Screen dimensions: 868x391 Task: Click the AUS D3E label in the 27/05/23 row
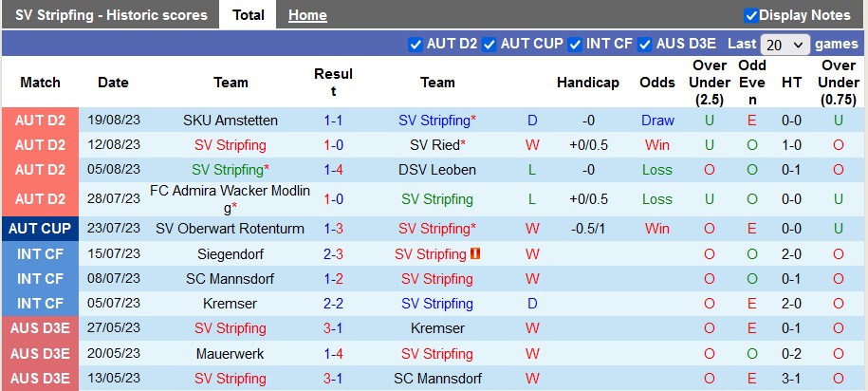tap(40, 328)
